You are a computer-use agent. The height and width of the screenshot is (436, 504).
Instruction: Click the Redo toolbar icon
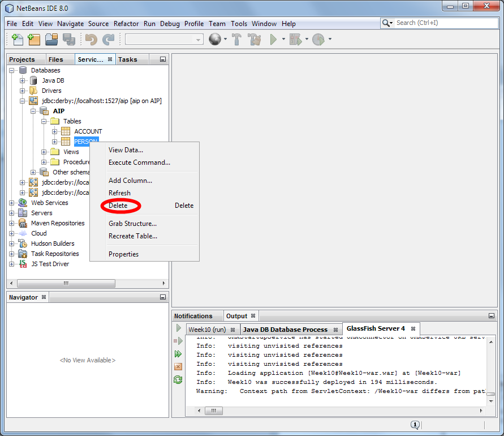coord(108,39)
